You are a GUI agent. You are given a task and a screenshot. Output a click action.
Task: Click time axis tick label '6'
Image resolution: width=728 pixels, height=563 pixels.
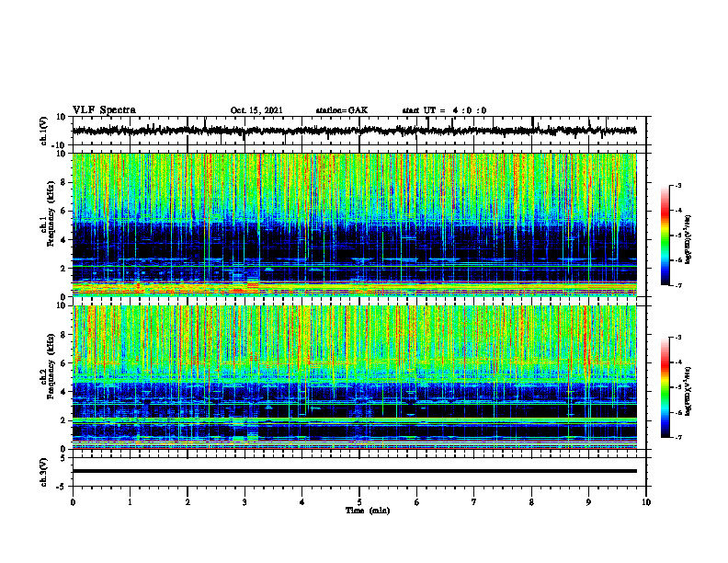coord(416,502)
